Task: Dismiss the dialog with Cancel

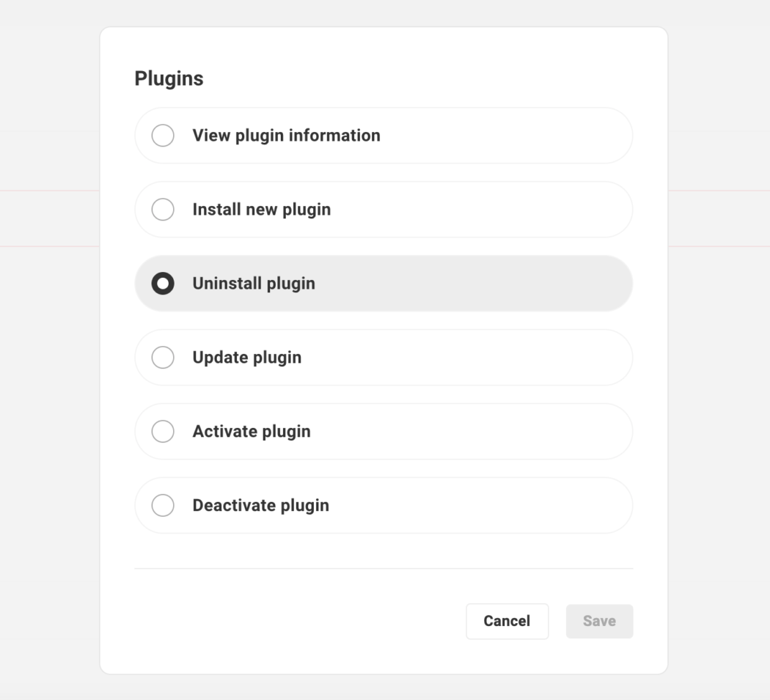Action: 507,621
